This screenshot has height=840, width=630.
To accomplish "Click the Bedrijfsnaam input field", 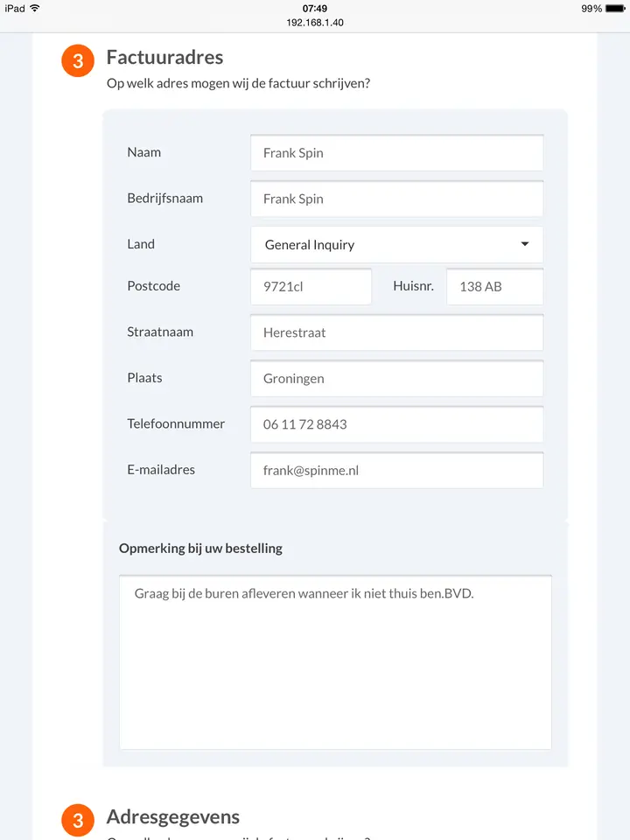I will 397,199.
